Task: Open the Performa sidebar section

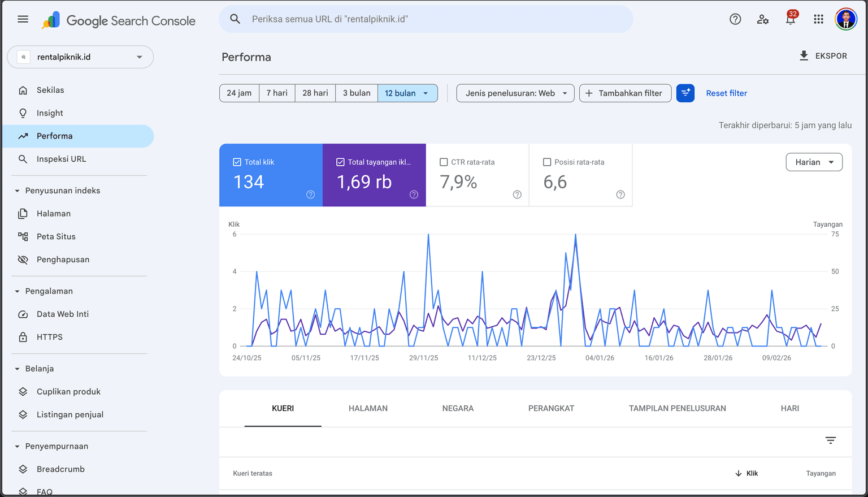Action: (54, 136)
